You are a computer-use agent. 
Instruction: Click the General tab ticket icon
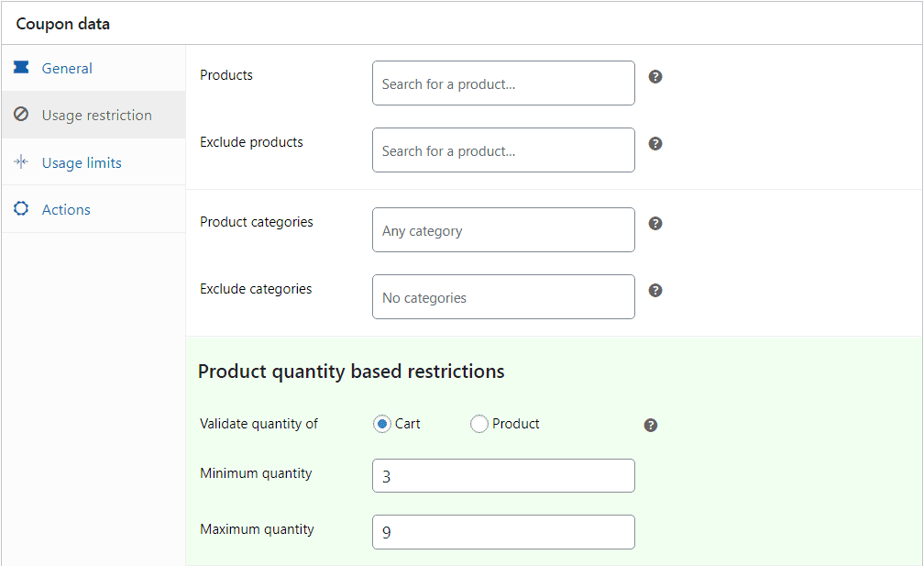coord(21,68)
